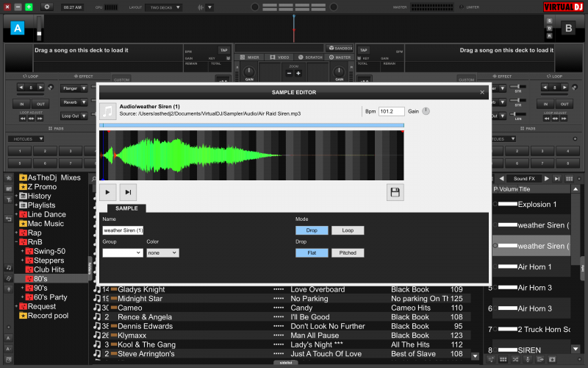The width and height of the screenshot is (588, 368).
Task: Set loop IN on right deck
Action: click(545, 104)
